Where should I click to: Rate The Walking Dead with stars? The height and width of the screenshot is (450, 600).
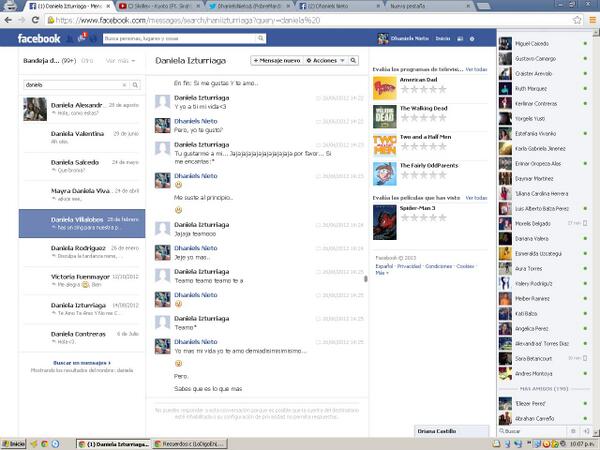[x=423, y=117]
